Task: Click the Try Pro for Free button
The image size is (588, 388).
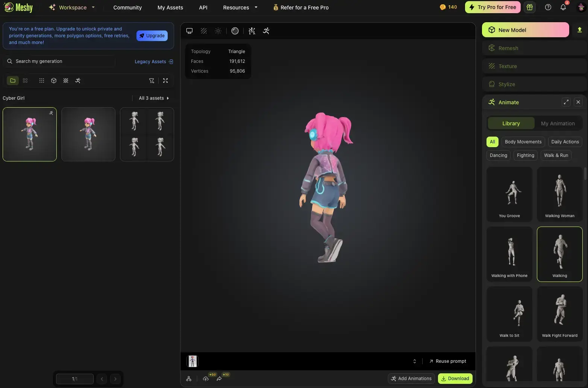Action: click(x=493, y=7)
